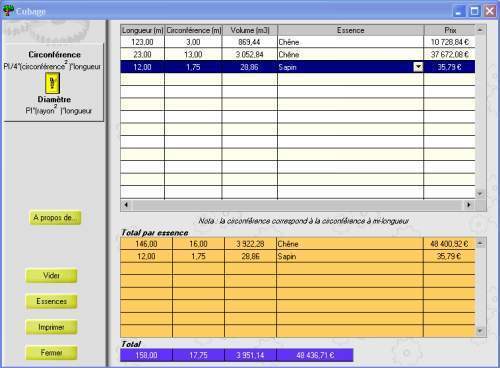Click the up arrow of the upper table scrollbar
The height and width of the screenshot is (368, 500).
coord(480,30)
